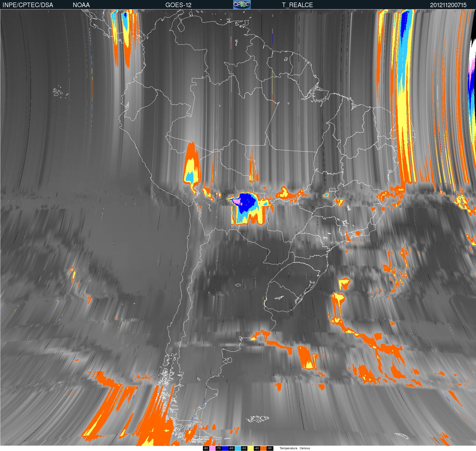The height and width of the screenshot is (451, 476).
Task: Click the Celsius legend label
Action: point(305,448)
